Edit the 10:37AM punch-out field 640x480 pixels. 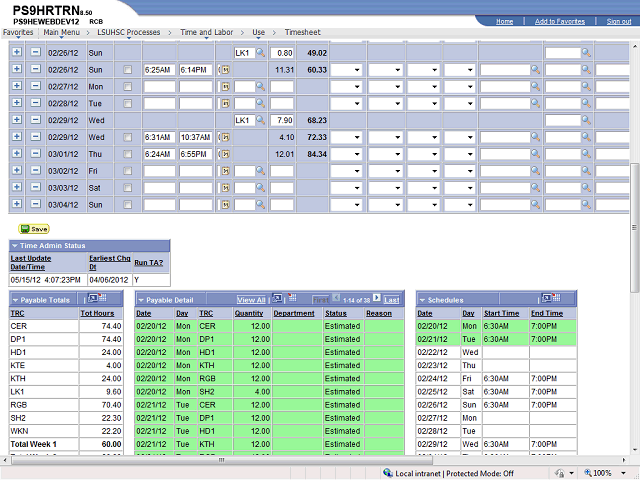coord(196,137)
